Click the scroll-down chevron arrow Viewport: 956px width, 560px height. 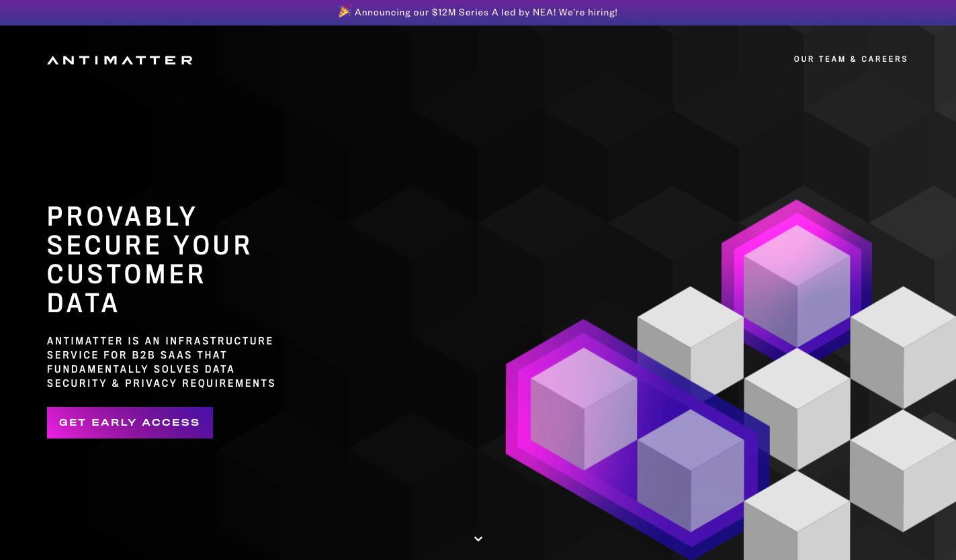pos(478,539)
